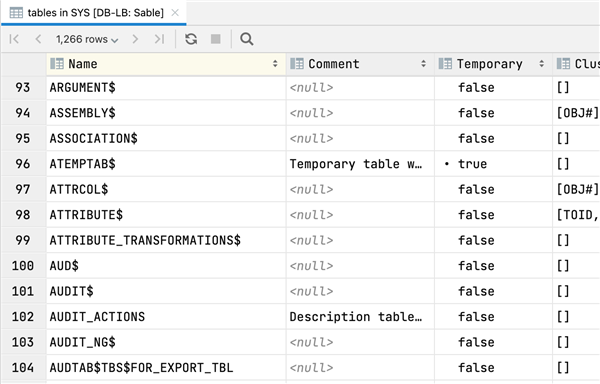Open the 1,266 rows page size dropdown
This screenshot has width=600, height=384.
pyautogui.click(x=87, y=39)
